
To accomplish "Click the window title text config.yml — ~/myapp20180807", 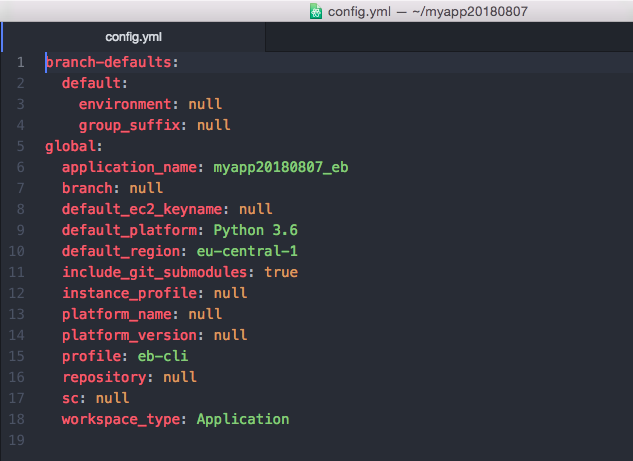I will tap(428, 11).
